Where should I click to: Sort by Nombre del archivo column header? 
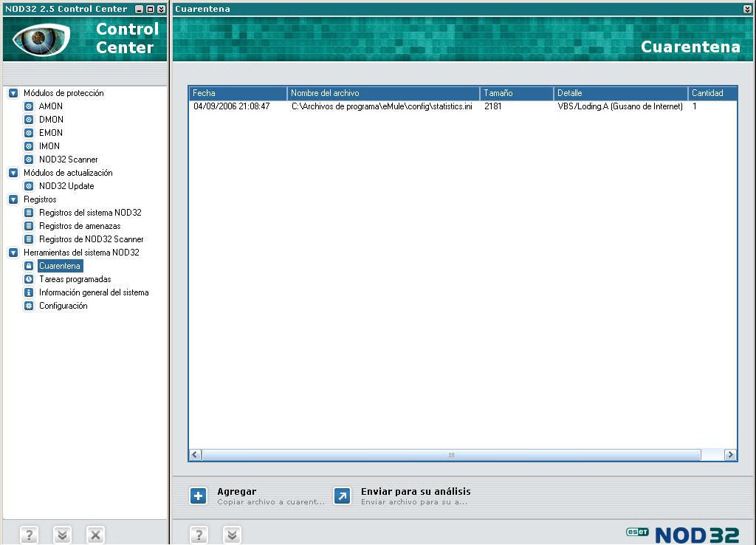tap(384, 93)
